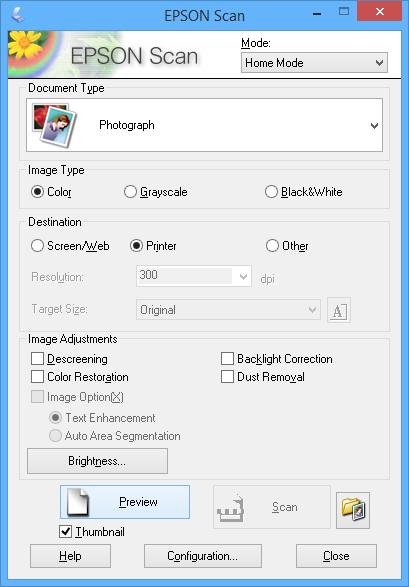Image resolution: width=409 pixels, height=587 pixels.
Task: Uncheck the Thumbnail option
Action: tap(65, 531)
